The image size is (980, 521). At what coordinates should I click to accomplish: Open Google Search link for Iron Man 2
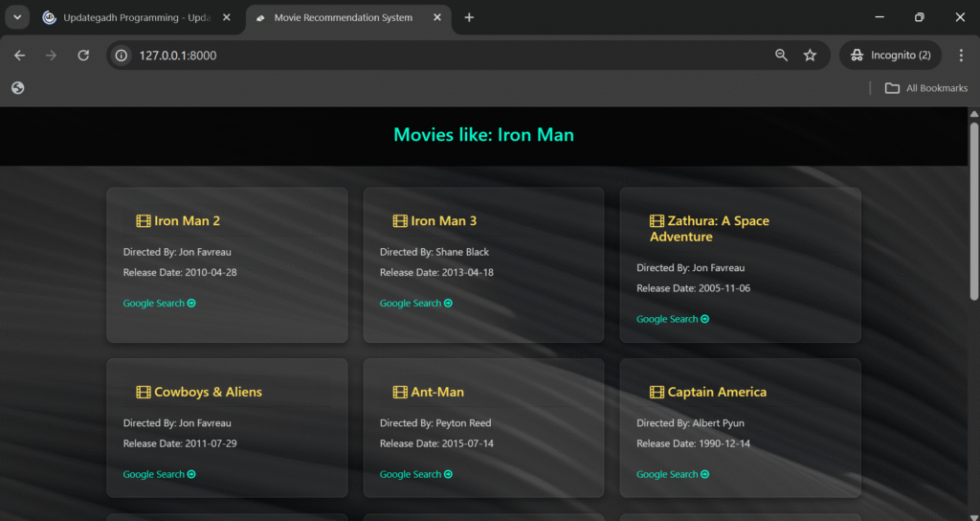[160, 304]
